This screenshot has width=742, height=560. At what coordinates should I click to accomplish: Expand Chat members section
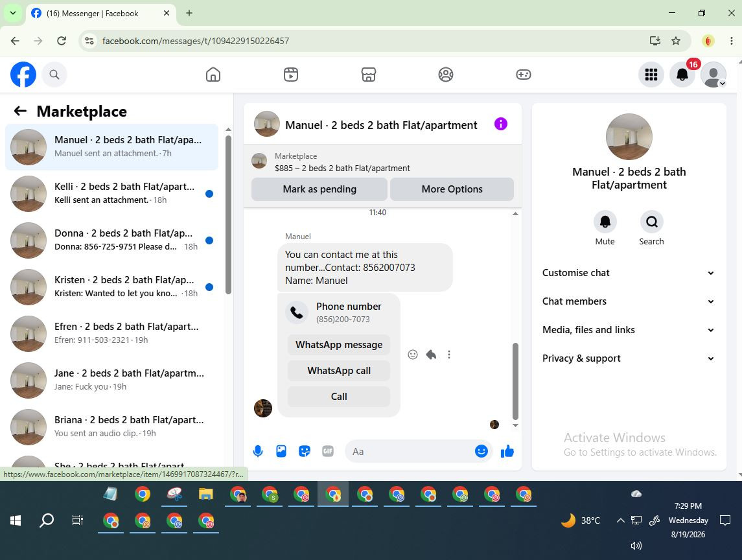[x=629, y=301]
